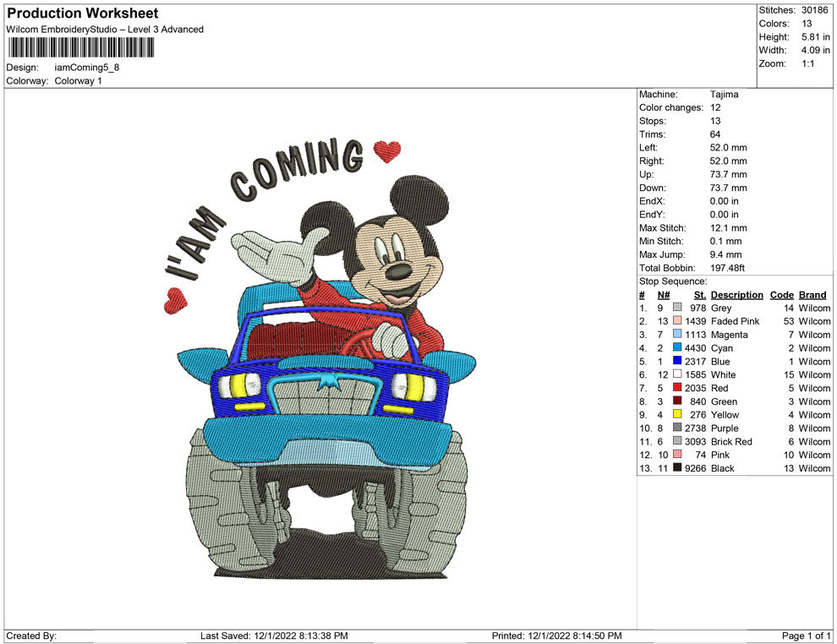Click the Blue swatch in row 5
837x644 pixels.
[677, 362]
